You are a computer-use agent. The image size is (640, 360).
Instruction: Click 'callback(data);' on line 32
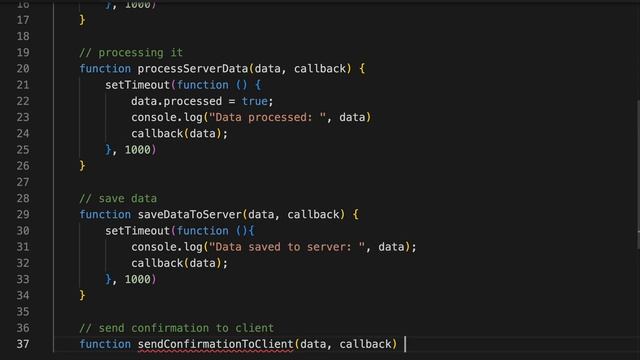[180, 263]
